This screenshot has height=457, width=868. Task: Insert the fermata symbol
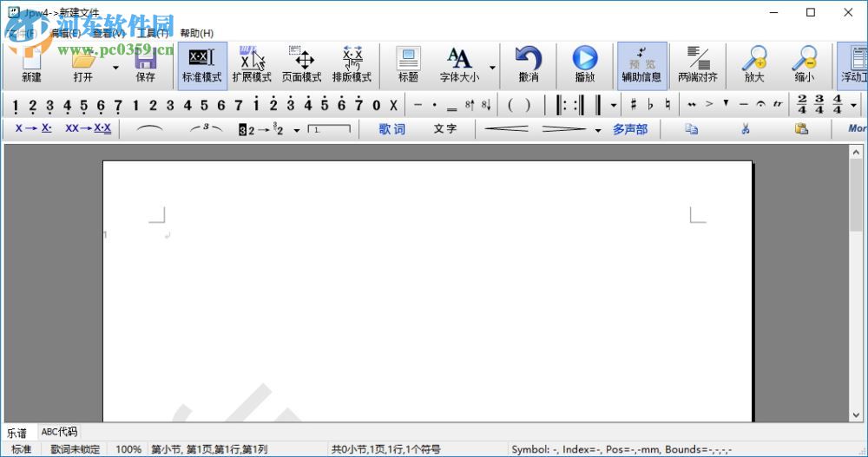point(761,105)
